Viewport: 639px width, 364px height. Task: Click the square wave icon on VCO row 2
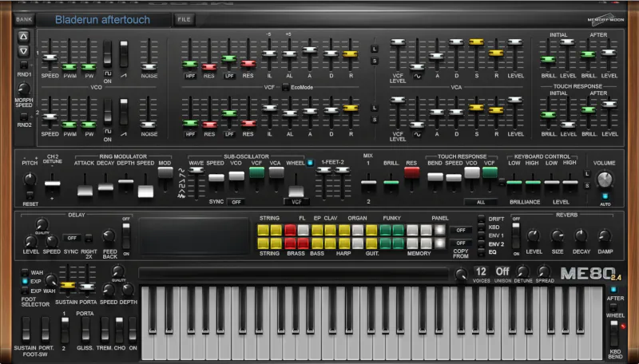(x=108, y=132)
